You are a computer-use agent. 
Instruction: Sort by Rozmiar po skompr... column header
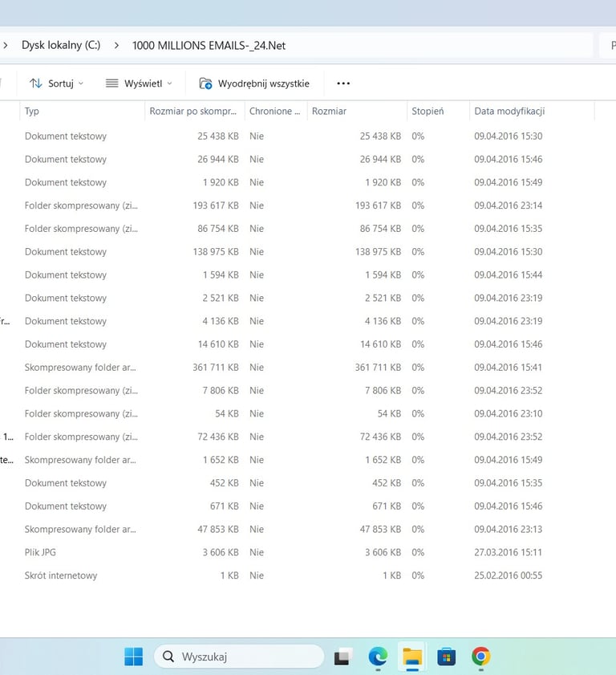click(194, 111)
